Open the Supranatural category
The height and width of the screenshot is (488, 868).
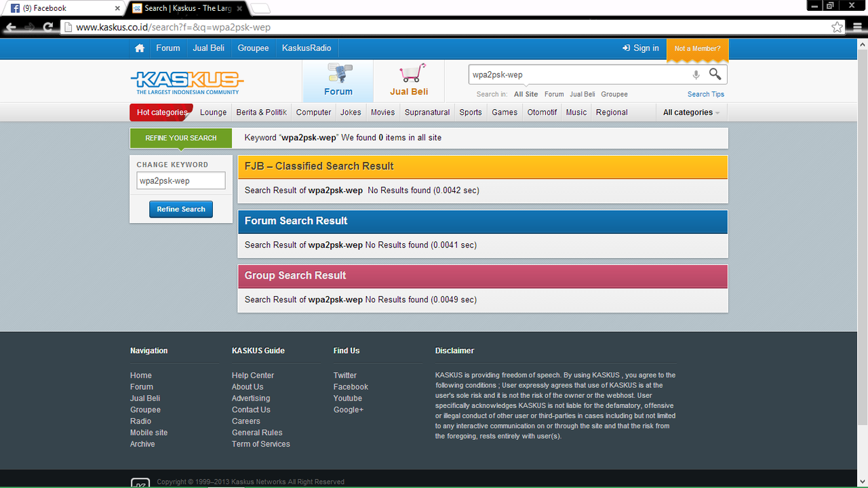coord(427,113)
